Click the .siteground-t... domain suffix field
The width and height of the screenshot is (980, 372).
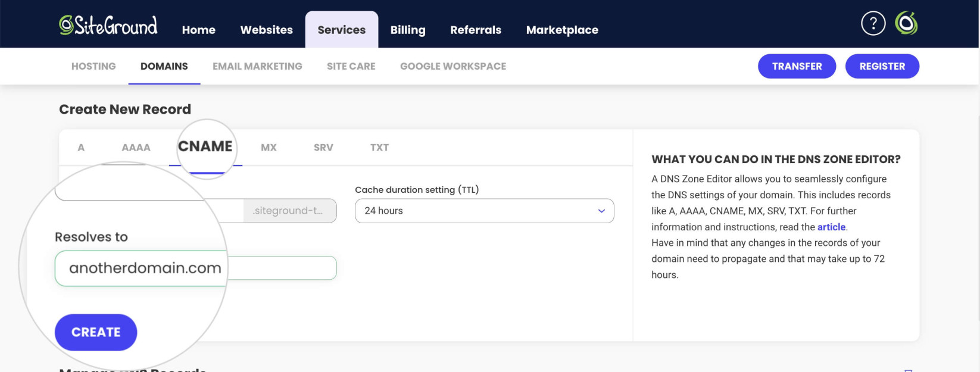click(x=290, y=211)
